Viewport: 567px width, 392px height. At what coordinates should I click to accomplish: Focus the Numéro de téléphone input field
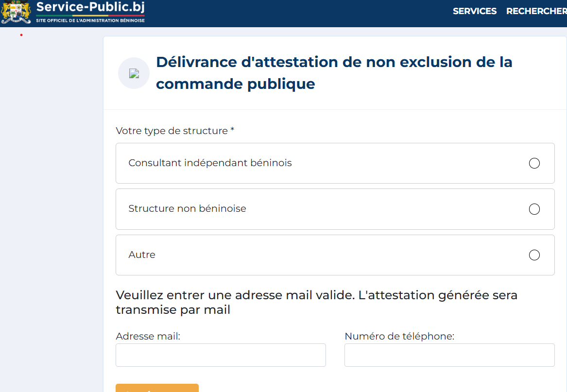pyautogui.click(x=449, y=355)
